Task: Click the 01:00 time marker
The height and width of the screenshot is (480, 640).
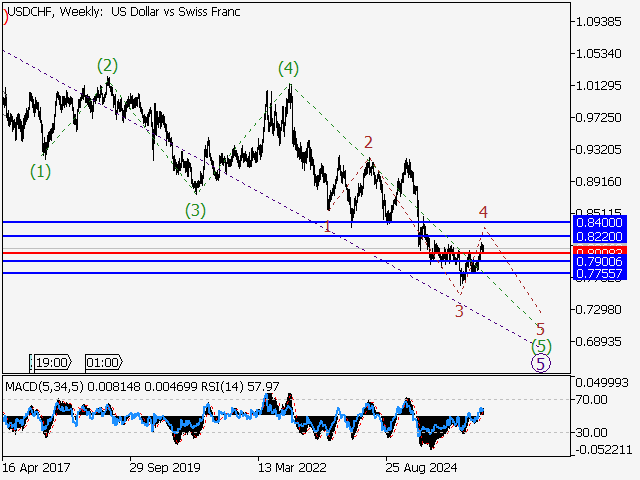Action: click(x=104, y=362)
